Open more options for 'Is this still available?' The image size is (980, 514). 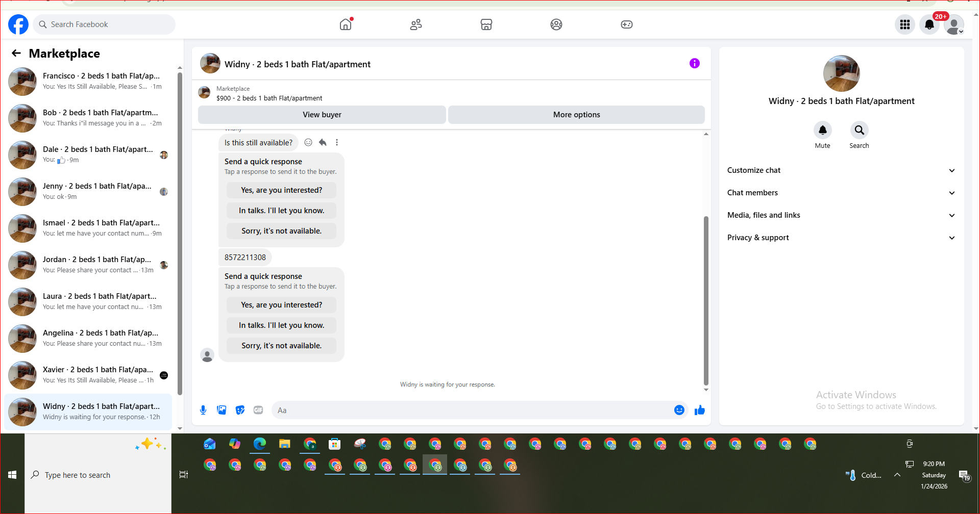tap(337, 142)
